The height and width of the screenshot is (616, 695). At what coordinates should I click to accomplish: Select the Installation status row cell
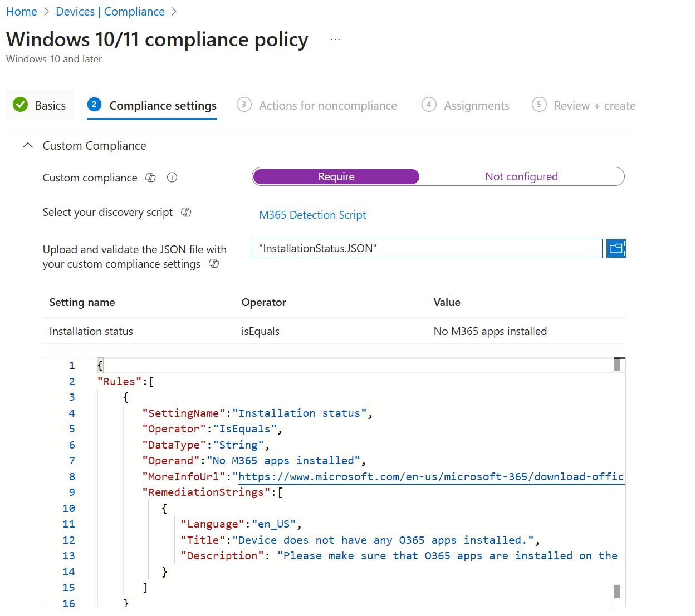coord(91,331)
